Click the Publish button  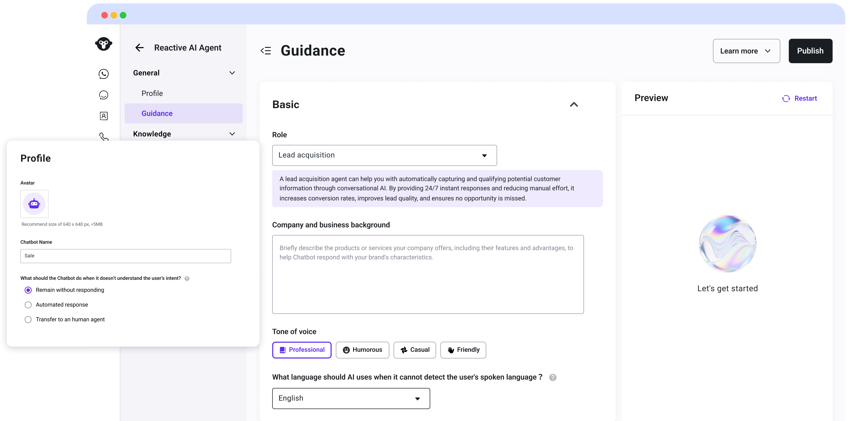[810, 51]
